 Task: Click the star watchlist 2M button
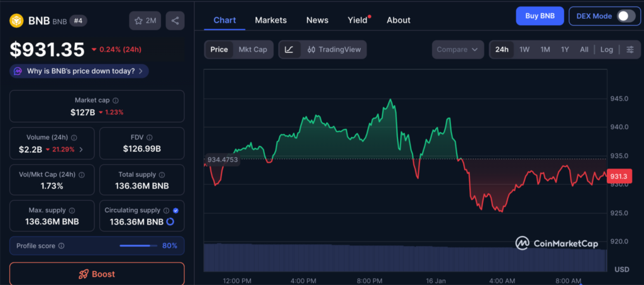[x=145, y=21]
